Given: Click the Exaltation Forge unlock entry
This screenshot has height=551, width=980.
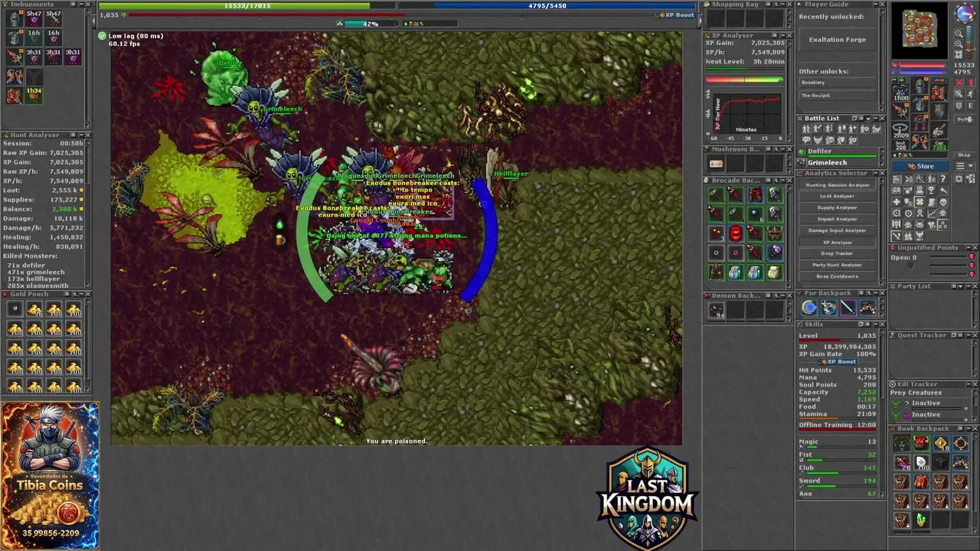Looking at the screenshot, I should (838, 40).
